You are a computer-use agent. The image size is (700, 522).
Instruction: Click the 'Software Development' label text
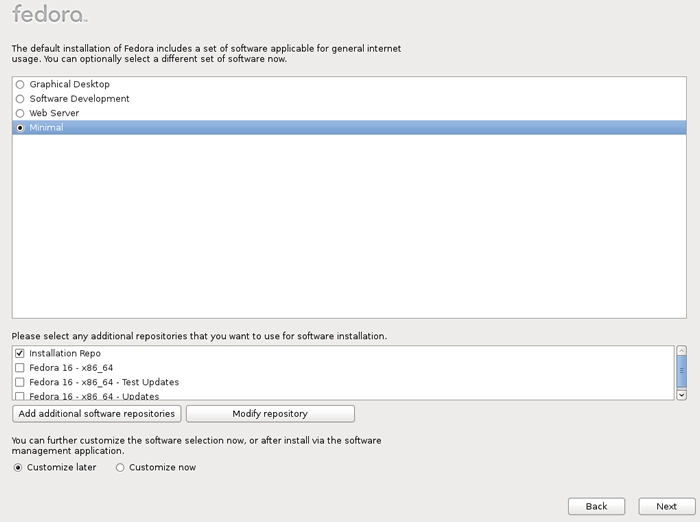click(79, 99)
